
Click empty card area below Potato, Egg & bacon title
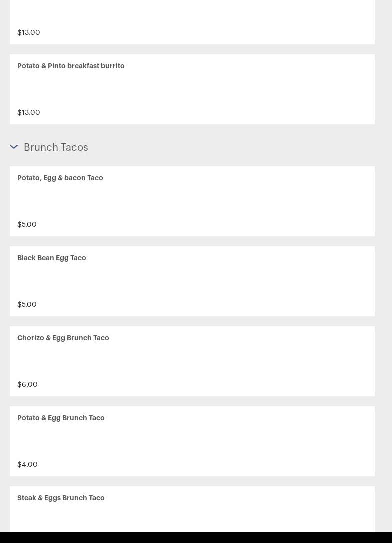pyautogui.click(x=192, y=201)
